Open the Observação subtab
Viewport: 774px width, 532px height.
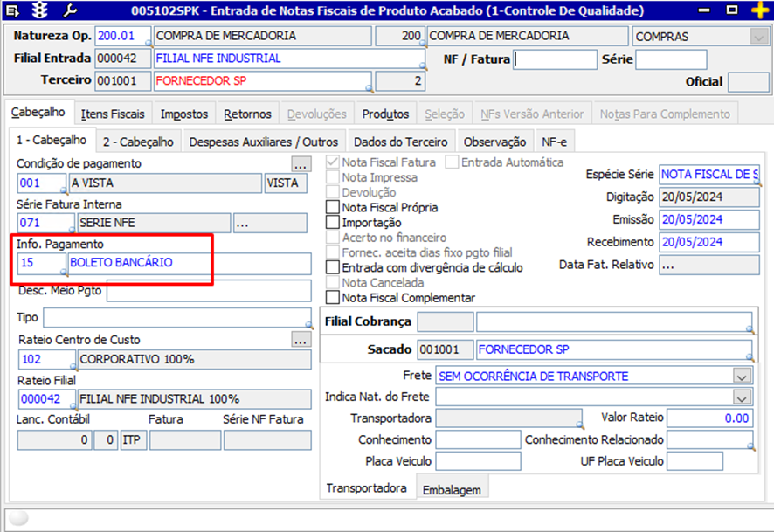pyautogui.click(x=494, y=142)
